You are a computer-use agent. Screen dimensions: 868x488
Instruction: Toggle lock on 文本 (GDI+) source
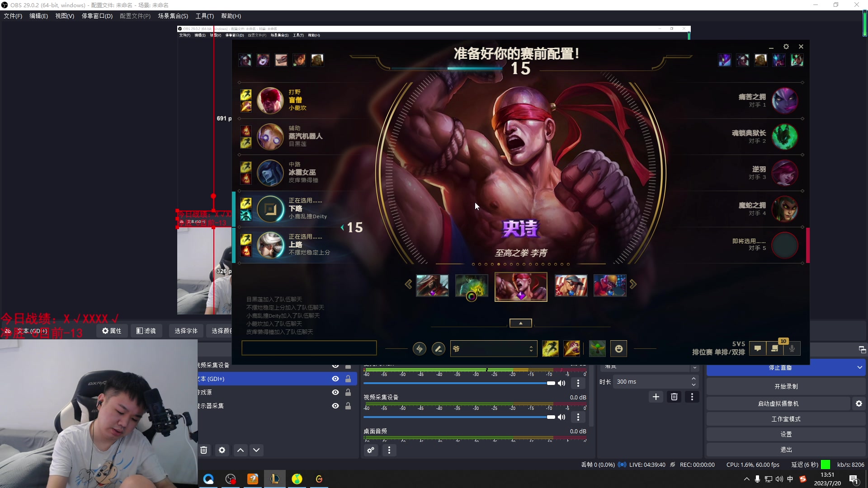click(348, 379)
